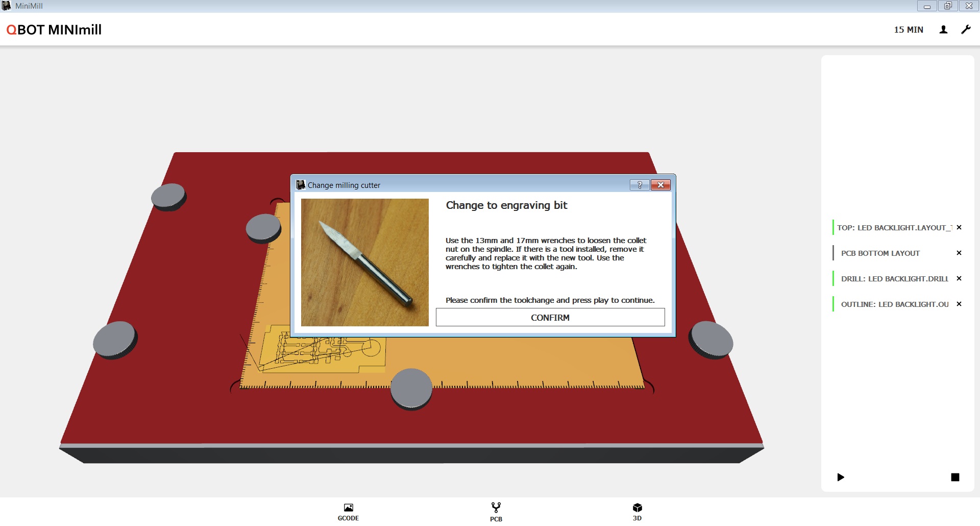
Task: Click the 'Please confirm the toolchange' text
Action: point(550,300)
